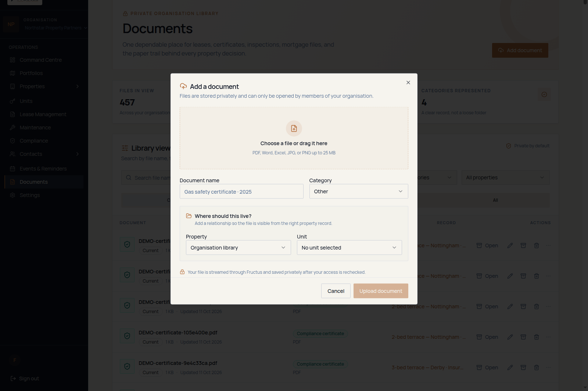This screenshot has height=391, width=588.
Task: Click the file upload icon in drop zone
Action: [x=294, y=129]
